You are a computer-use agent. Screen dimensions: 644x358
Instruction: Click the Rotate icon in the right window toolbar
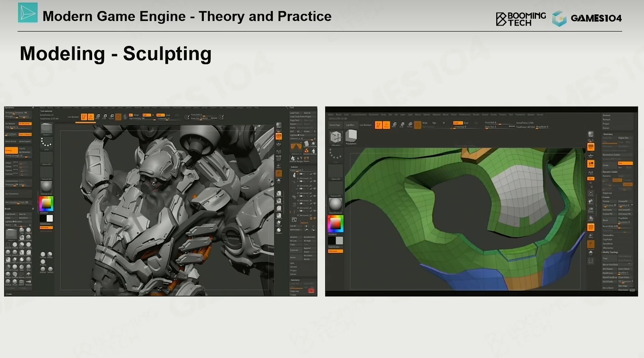point(409,125)
